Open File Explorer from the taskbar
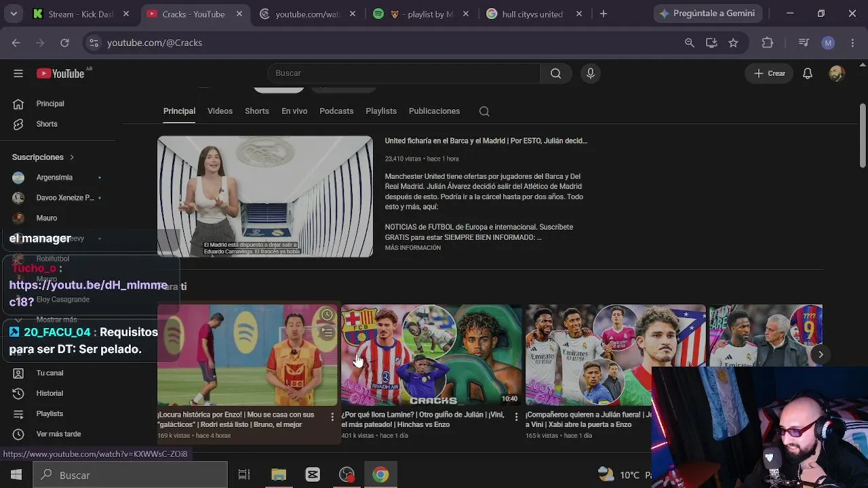This screenshot has height=488, width=868. point(279,475)
